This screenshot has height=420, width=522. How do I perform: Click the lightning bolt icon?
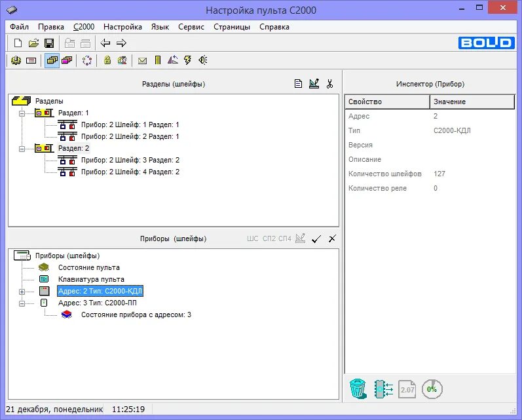(188, 60)
